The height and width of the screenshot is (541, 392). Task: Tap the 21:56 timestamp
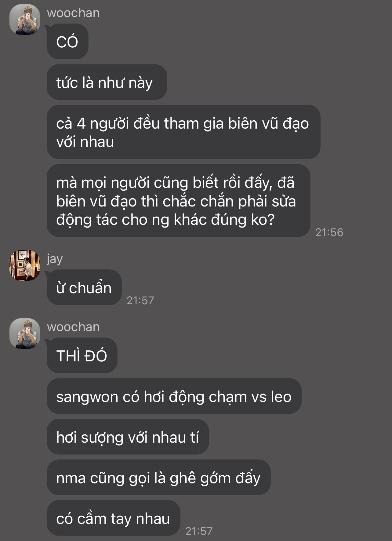click(x=329, y=232)
